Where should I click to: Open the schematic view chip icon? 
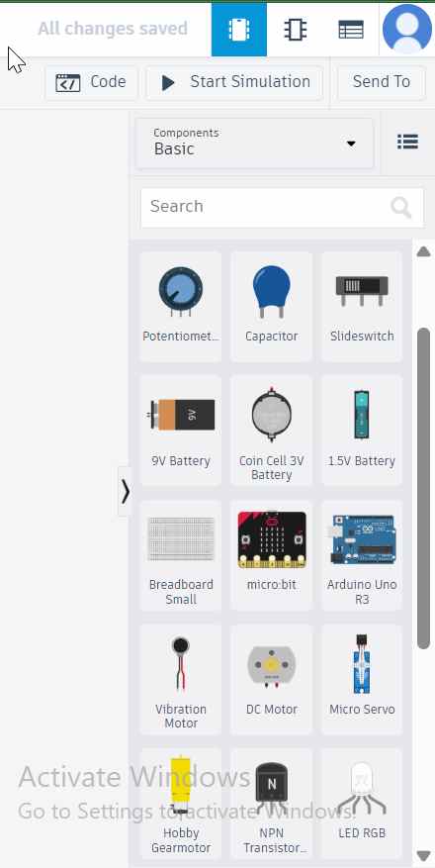click(x=296, y=30)
